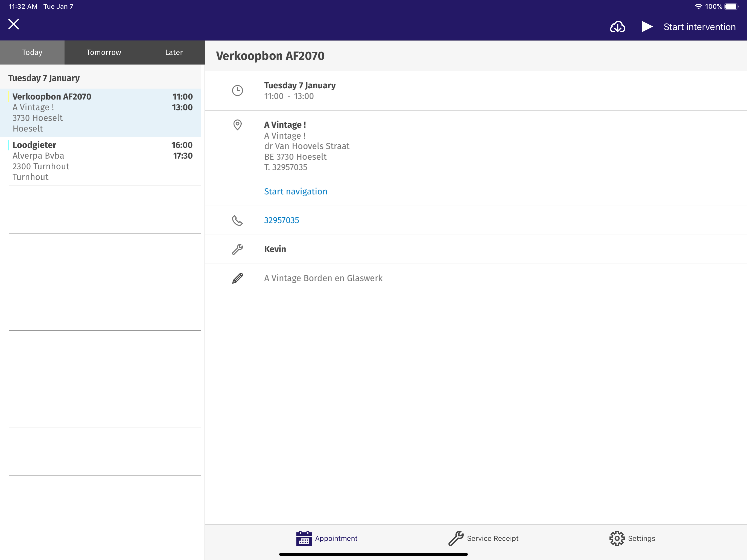Tap the cloud download sync icon
Viewport: 747px width, 560px height.
click(x=617, y=27)
